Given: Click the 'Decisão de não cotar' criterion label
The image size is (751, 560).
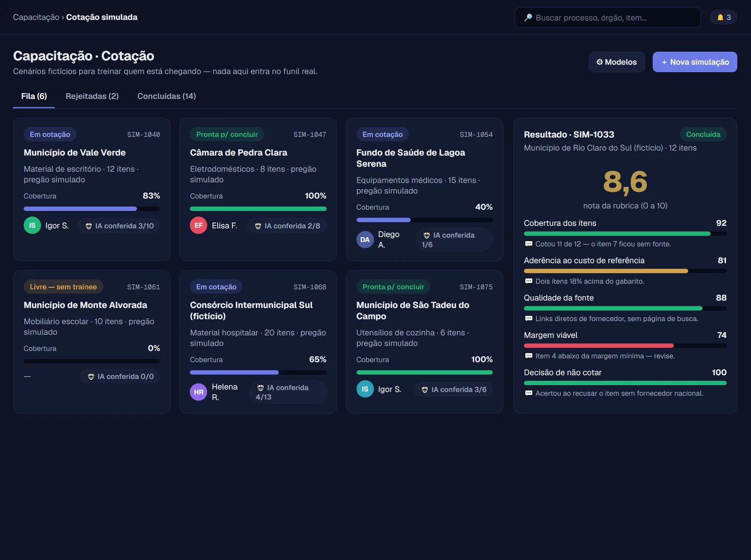Looking at the screenshot, I should pyautogui.click(x=563, y=373).
